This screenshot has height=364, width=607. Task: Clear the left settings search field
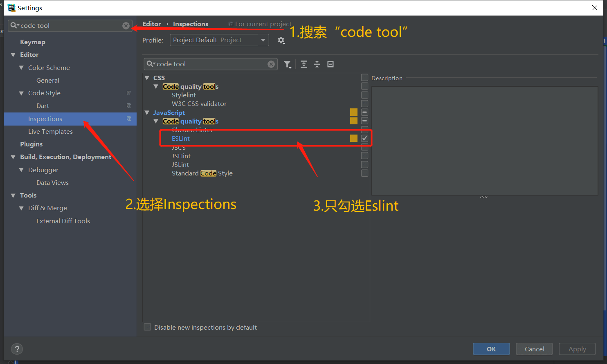tap(126, 26)
